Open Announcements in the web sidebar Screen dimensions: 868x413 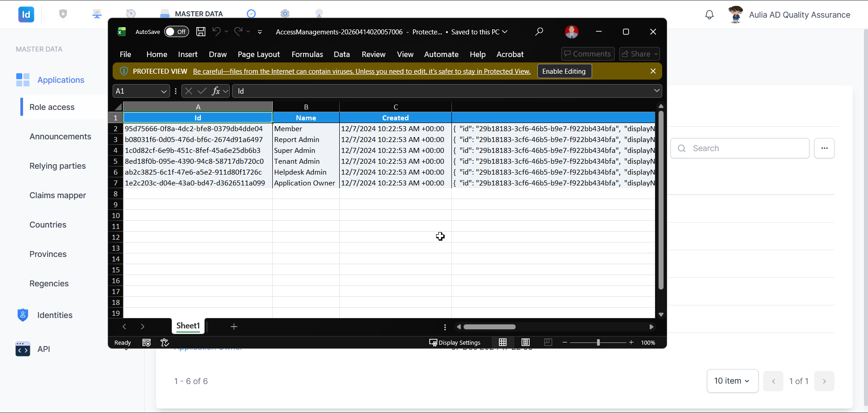click(60, 137)
